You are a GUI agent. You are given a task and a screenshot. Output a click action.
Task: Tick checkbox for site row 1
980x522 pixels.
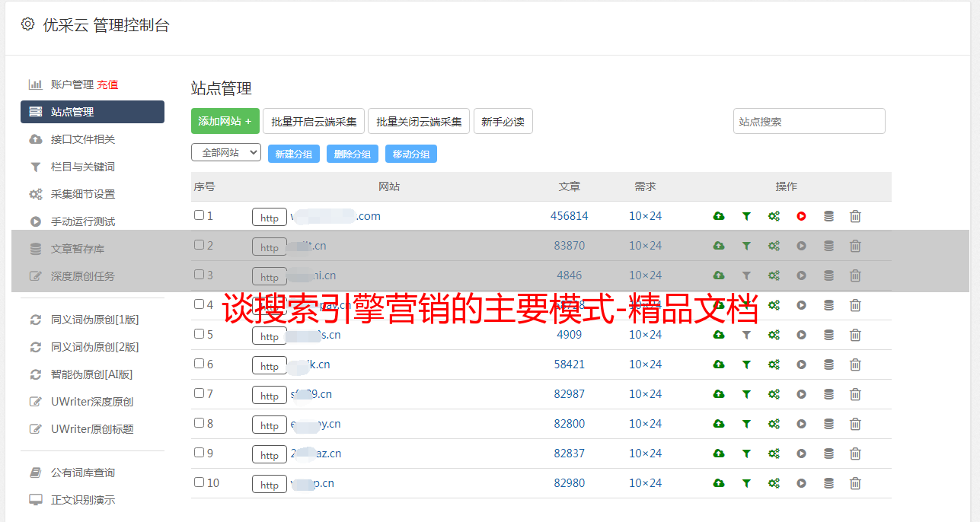click(x=199, y=215)
